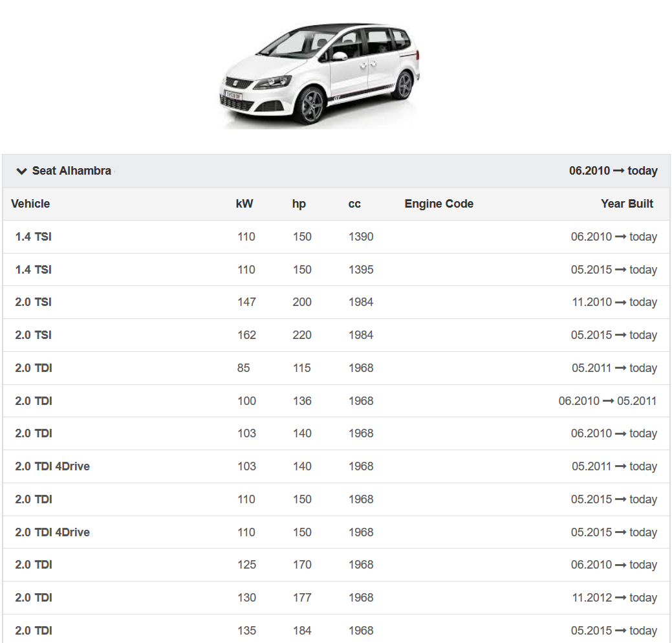Click the 1390 cc value
The height and width of the screenshot is (643, 672).
click(361, 237)
